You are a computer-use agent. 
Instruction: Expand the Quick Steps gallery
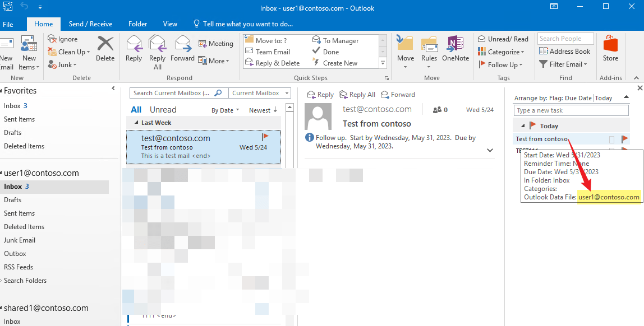(x=383, y=63)
